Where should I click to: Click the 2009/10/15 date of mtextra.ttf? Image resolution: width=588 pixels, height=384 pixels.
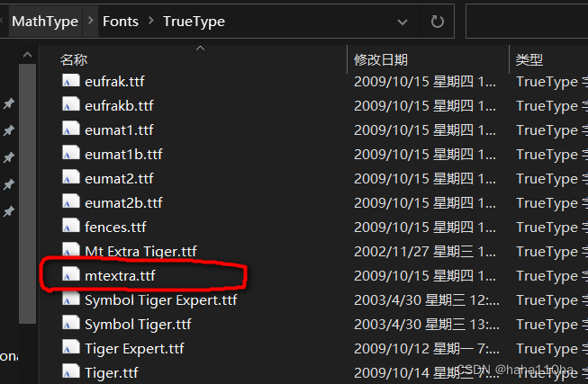click(x=424, y=276)
